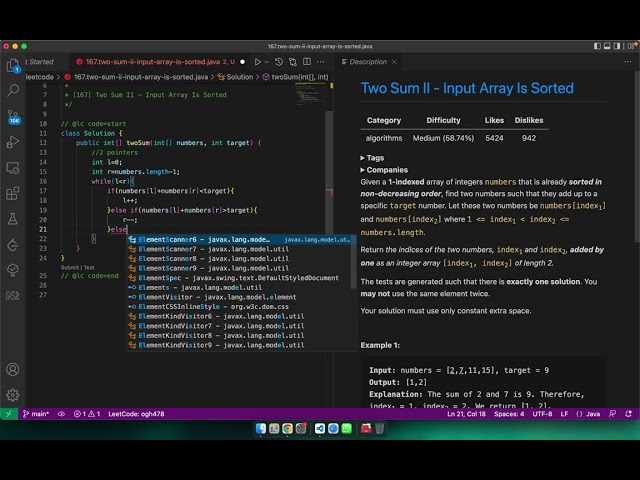Select ElementKindVisitor9 suggestion
Screen dimensions: 640x480
pos(240,345)
